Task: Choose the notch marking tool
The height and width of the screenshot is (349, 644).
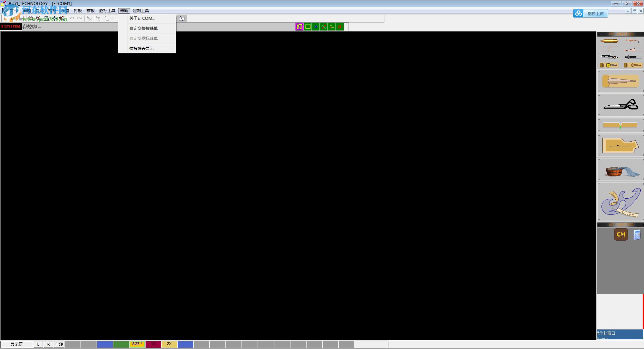Action: (621, 125)
